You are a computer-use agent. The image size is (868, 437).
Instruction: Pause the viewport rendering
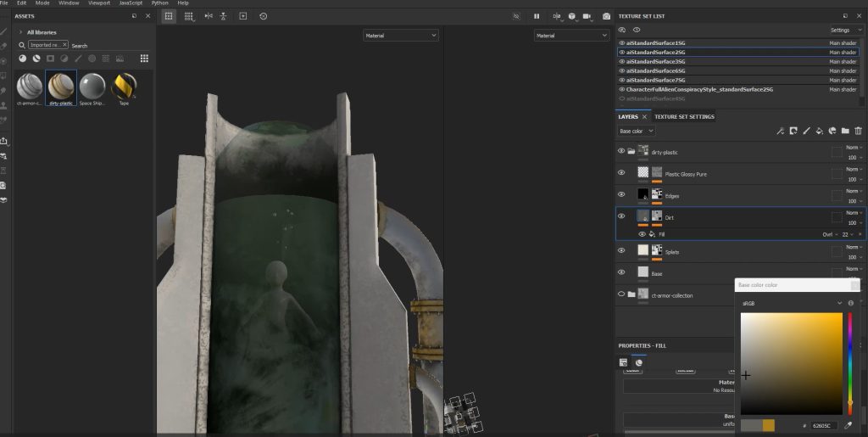[537, 16]
